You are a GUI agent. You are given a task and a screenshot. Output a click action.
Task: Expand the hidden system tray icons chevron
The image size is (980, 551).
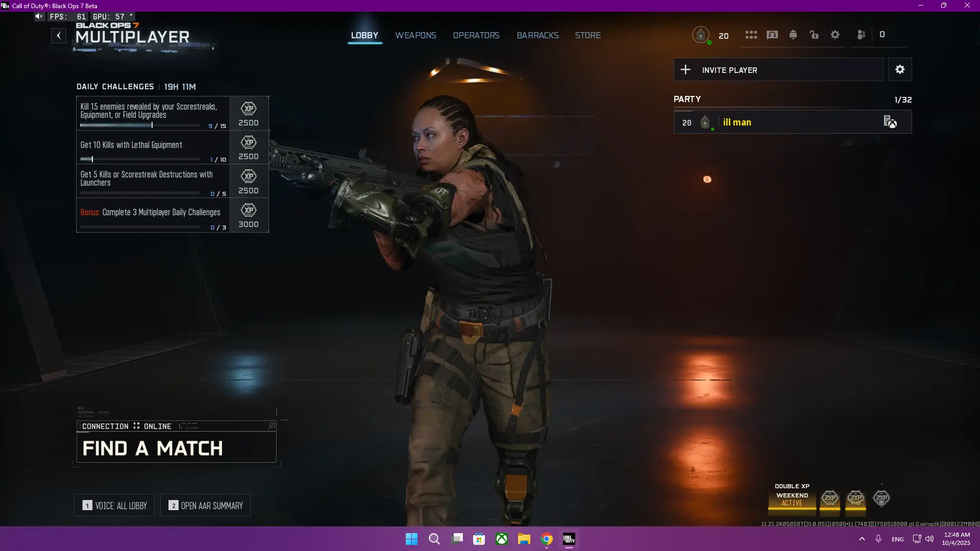coord(862,539)
